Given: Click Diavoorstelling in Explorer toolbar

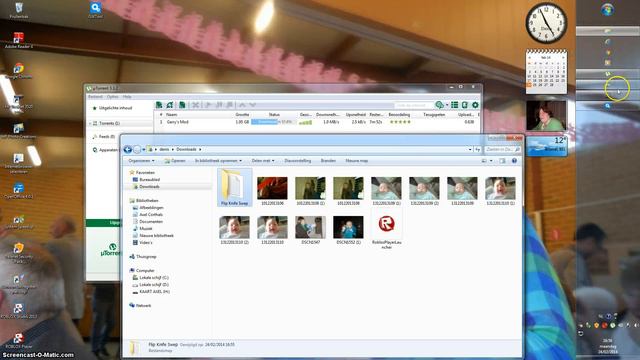Looking at the screenshot, I should [298, 161].
